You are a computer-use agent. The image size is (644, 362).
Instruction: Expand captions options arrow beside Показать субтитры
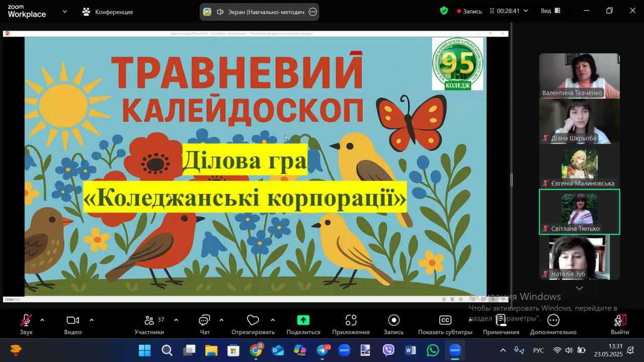[470, 320]
